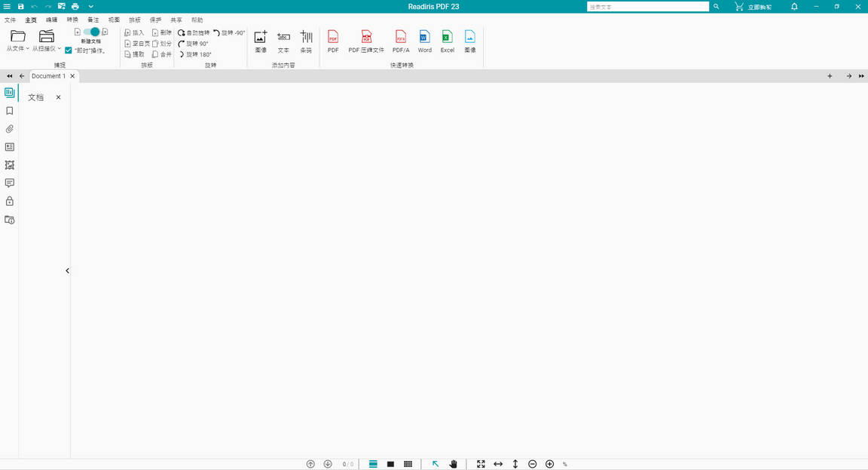Select the hand pan tool
The image size is (868, 470).
[x=454, y=464]
